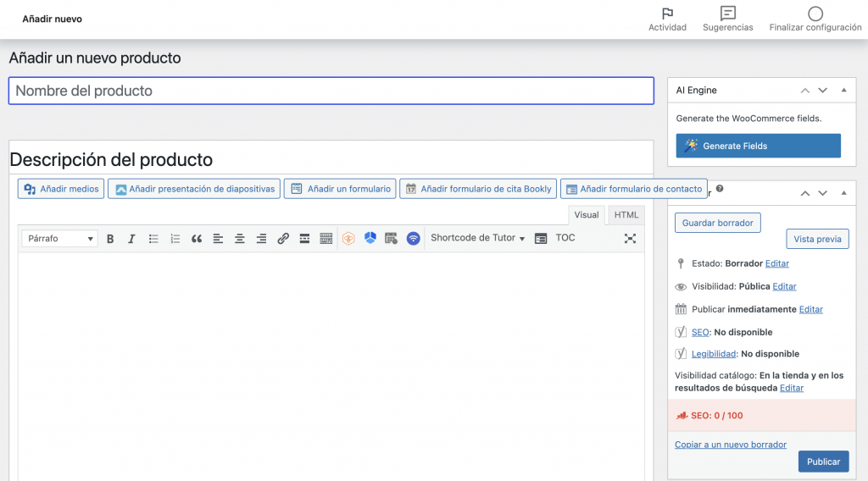The image size is (868, 481).
Task: Switch to the HTML editor tab
Action: [626, 215]
